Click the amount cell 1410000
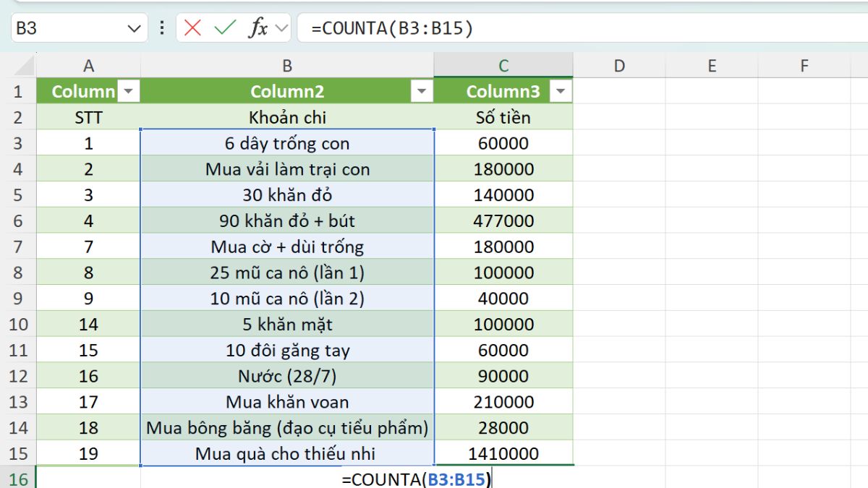868x488 pixels. click(503, 453)
